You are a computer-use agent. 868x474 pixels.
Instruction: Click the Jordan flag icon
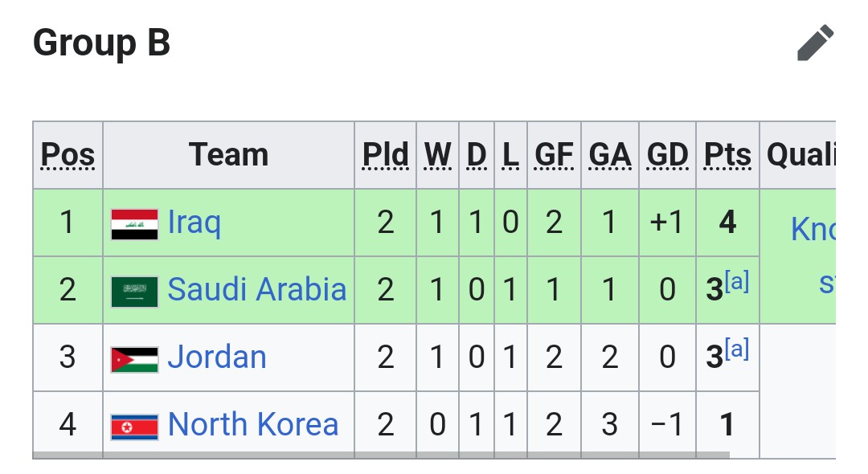[134, 359]
